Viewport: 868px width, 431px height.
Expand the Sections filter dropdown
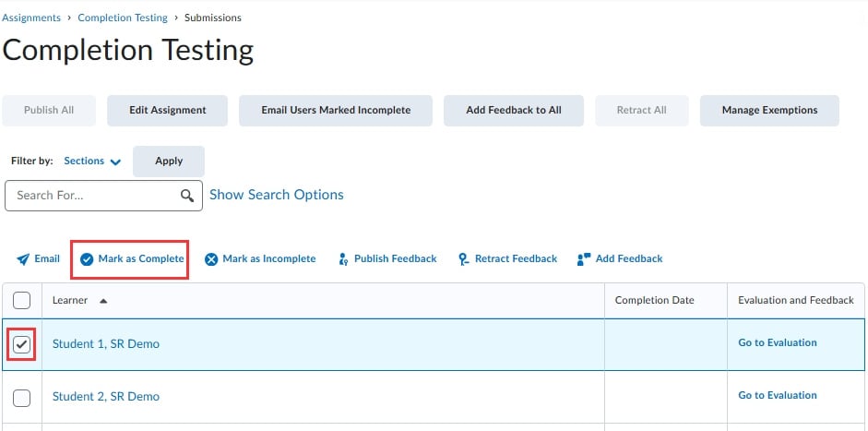point(93,162)
